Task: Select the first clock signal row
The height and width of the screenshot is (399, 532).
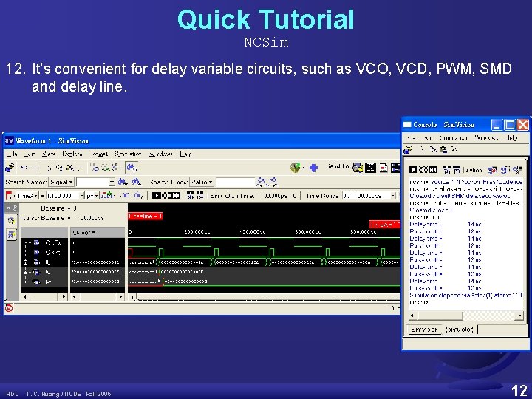Action: pyautogui.click(x=45, y=242)
